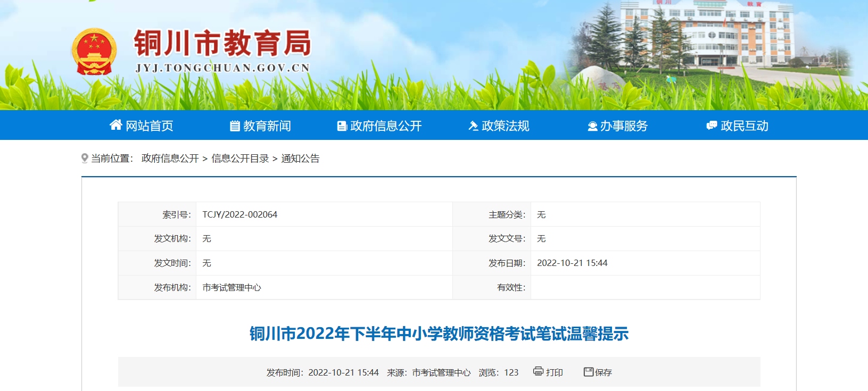Viewport: 868px width, 391px height.
Task: Click the article title 铜川市2022年下半年中小学教师资格考试笔试温馨提示
Action: pyautogui.click(x=439, y=334)
